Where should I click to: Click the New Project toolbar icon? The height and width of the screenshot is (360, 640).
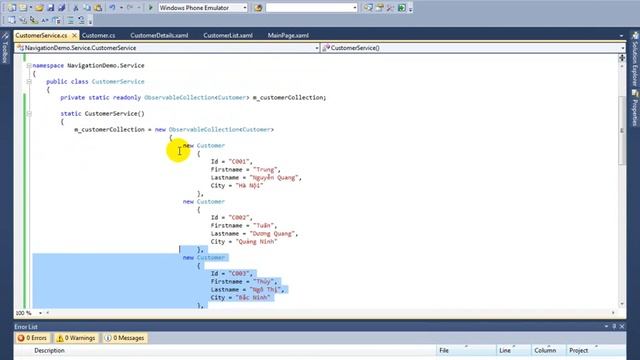pos(12,8)
